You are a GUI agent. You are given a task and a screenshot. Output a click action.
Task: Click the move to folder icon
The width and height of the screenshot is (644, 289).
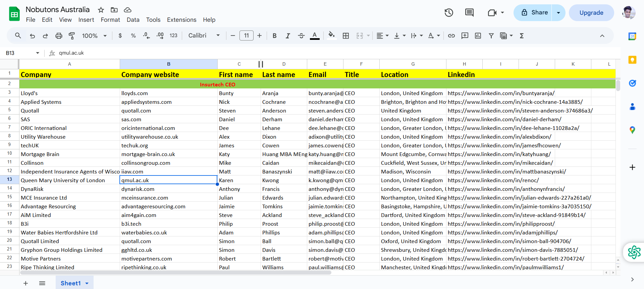tap(114, 10)
